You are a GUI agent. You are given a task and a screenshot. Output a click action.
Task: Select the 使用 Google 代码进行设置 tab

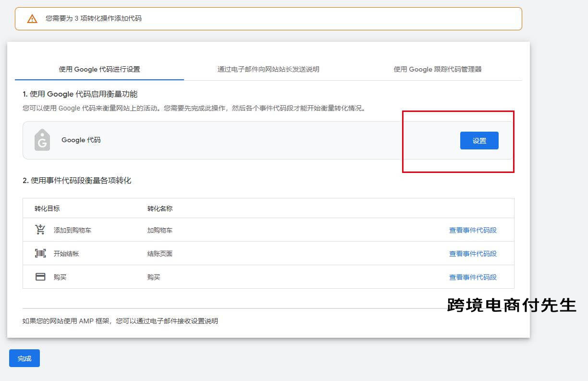(99, 69)
